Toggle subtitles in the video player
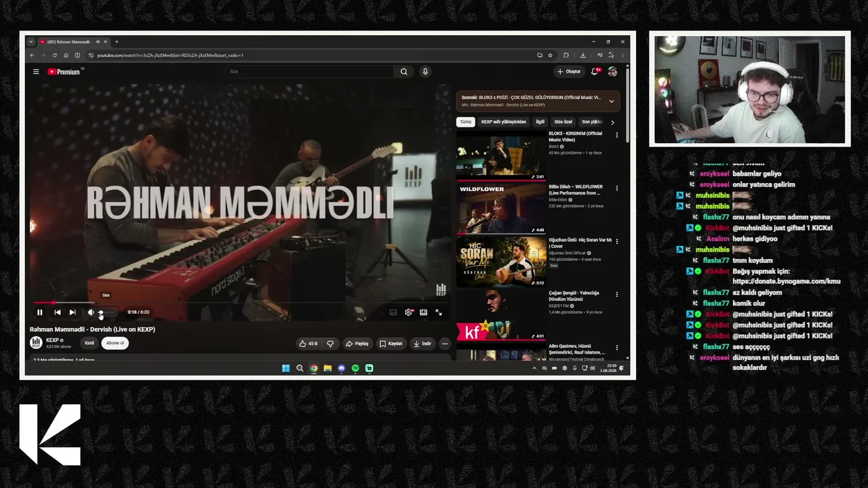This screenshot has height=488, width=868. click(x=393, y=312)
